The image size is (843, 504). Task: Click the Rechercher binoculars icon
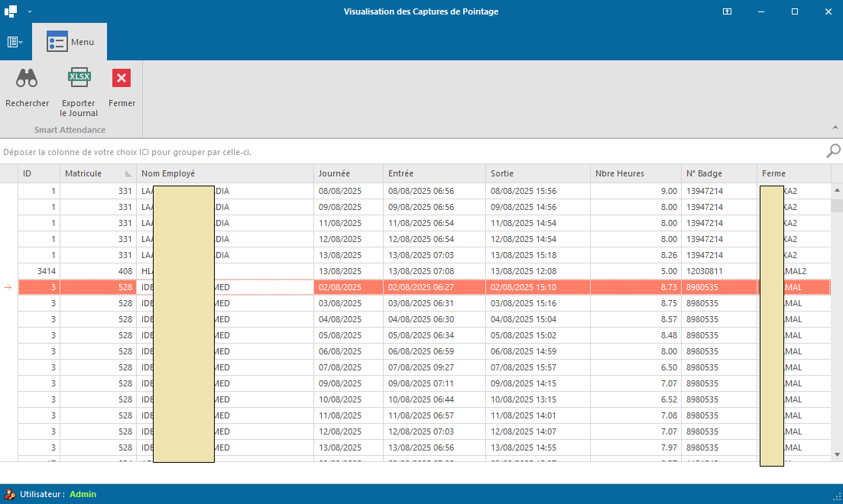tap(27, 78)
